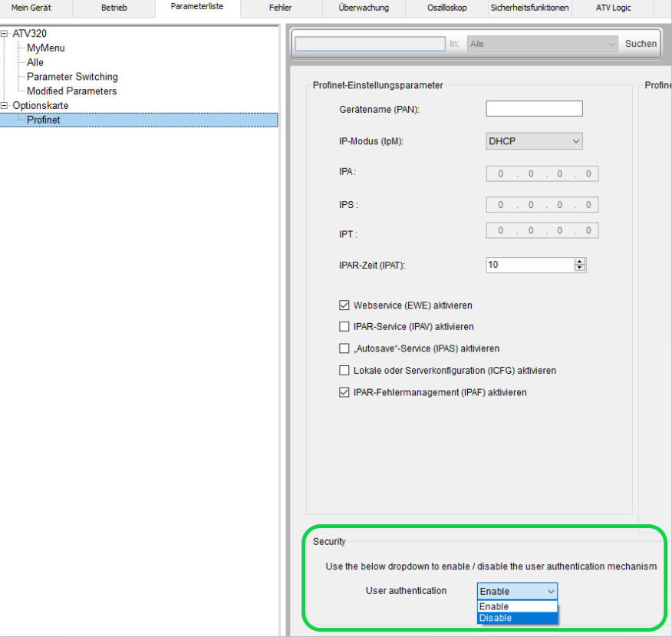672x637 pixels.
Task: Focus the Gerätename (PAN) input field
Action: click(x=534, y=109)
